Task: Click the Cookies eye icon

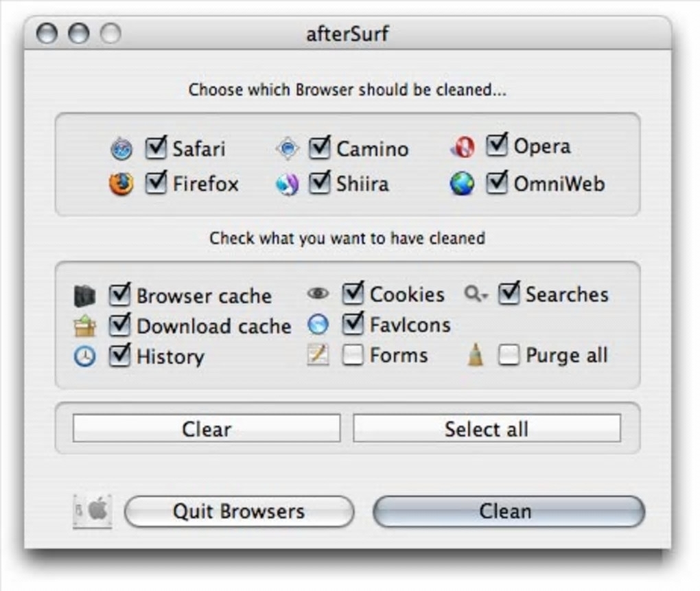Action: pyautogui.click(x=318, y=293)
